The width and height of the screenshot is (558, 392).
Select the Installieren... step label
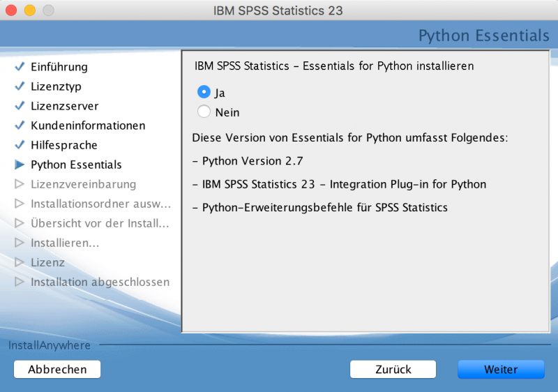coord(65,243)
